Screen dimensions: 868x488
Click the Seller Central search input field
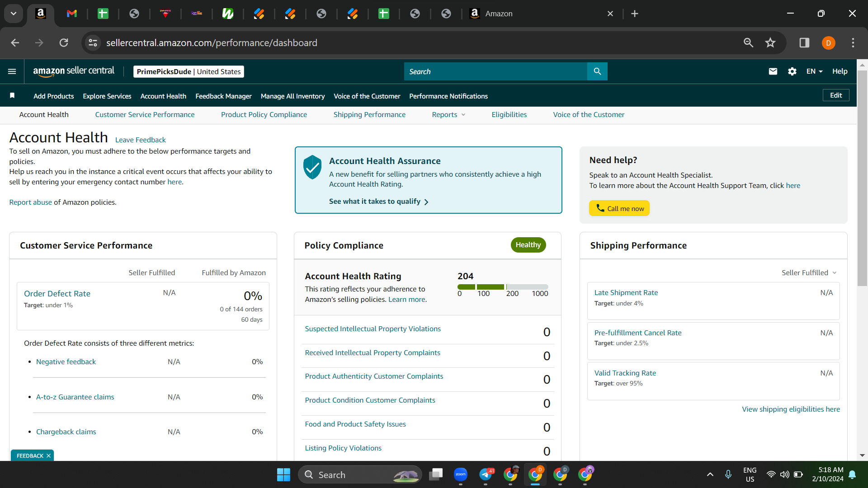coord(495,71)
